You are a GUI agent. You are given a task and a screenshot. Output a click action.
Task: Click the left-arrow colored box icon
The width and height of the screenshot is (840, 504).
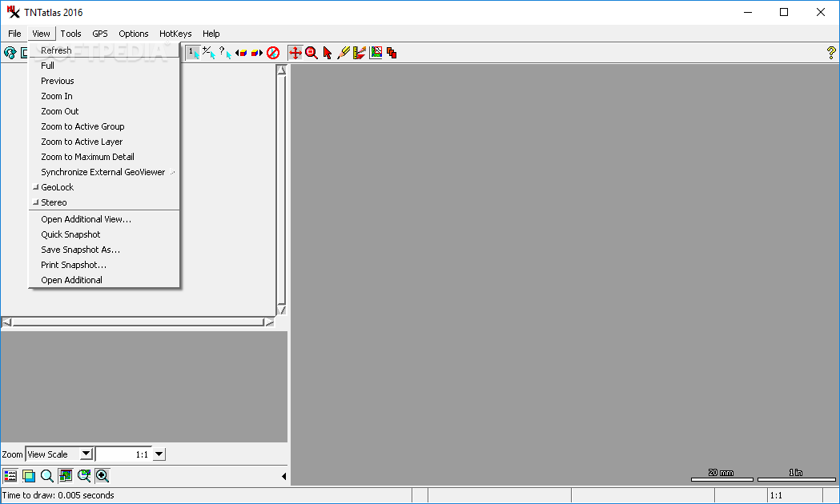241,53
